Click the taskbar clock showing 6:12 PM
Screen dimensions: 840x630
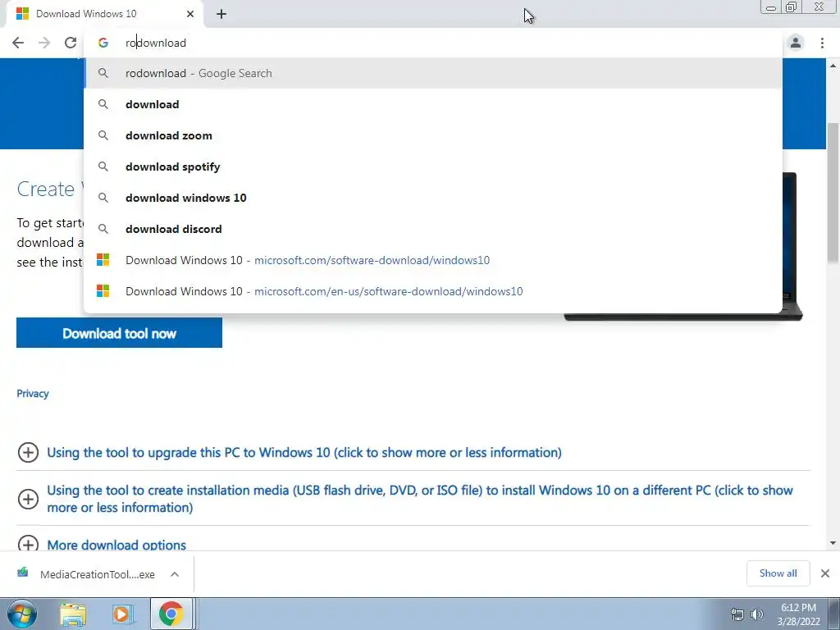[798, 614]
